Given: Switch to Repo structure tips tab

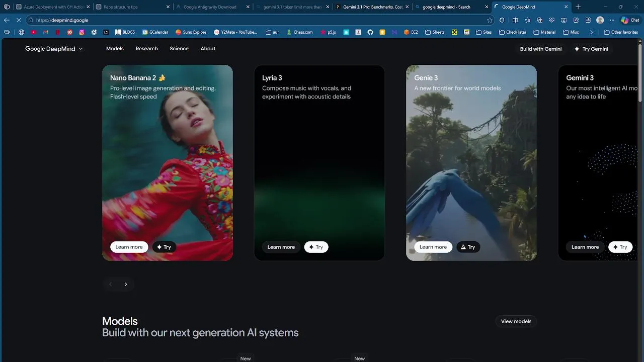Looking at the screenshot, I should [133, 7].
